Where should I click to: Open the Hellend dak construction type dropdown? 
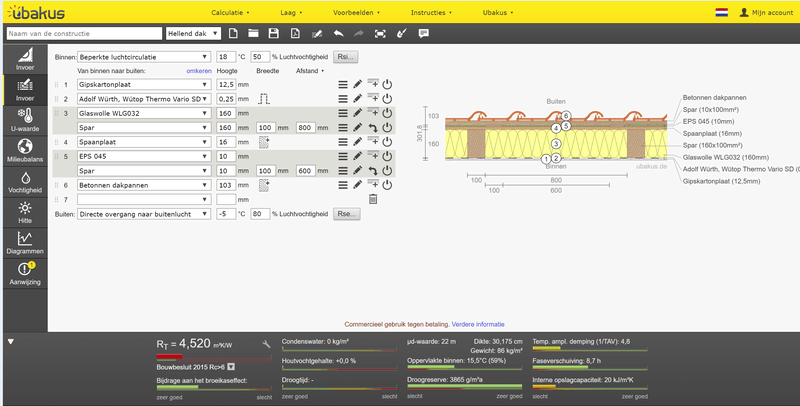click(193, 34)
